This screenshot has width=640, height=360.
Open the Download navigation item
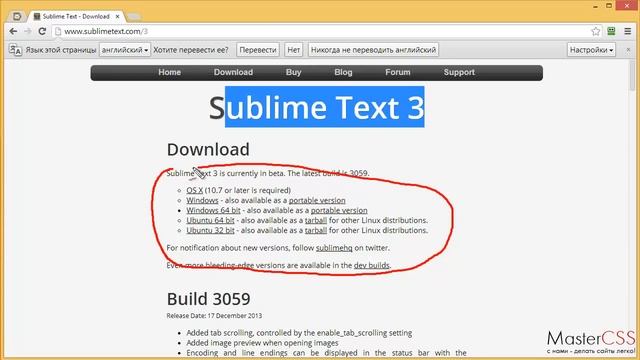click(233, 72)
